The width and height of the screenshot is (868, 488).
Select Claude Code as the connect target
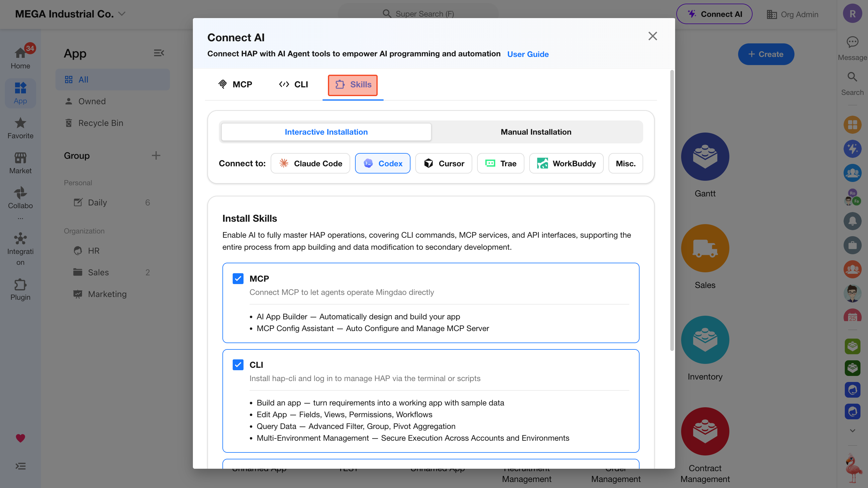(310, 163)
